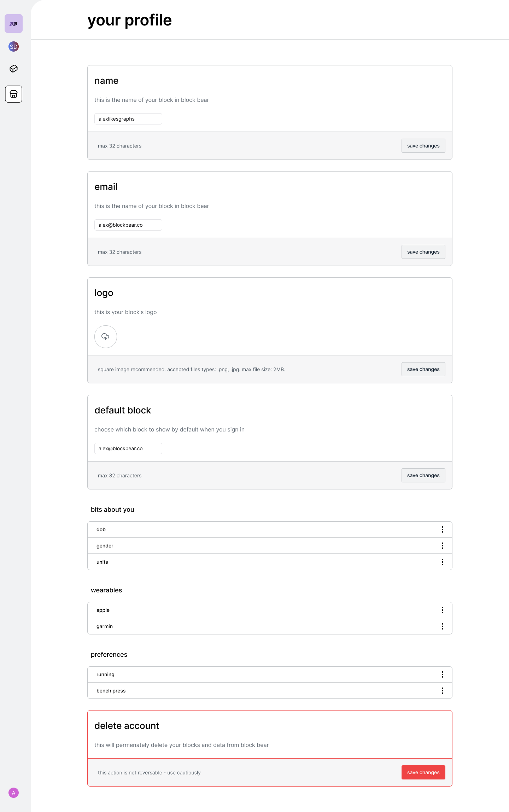Open options menu for gender row
509x812 pixels.
[x=442, y=546]
